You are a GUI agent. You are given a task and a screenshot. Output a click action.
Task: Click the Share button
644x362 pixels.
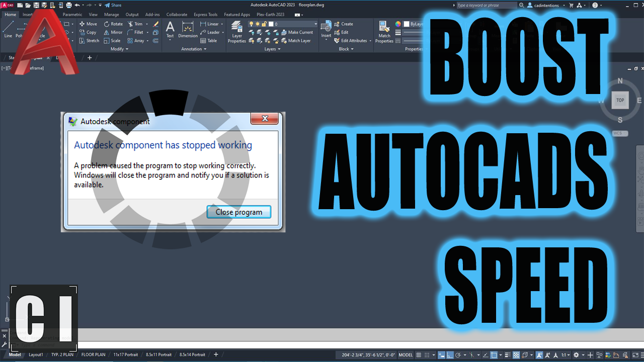pyautogui.click(x=113, y=5)
